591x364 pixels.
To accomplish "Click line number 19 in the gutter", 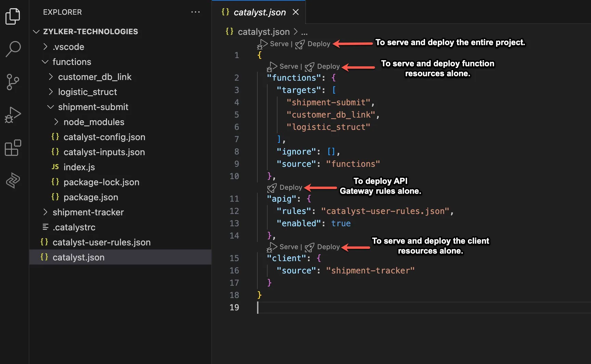I will (234, 307).
